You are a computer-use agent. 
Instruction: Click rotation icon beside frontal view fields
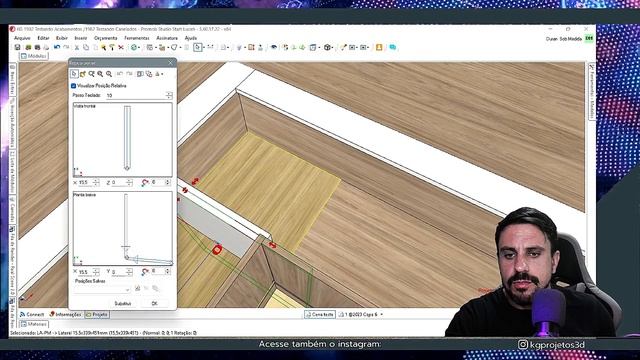[145, 183]
